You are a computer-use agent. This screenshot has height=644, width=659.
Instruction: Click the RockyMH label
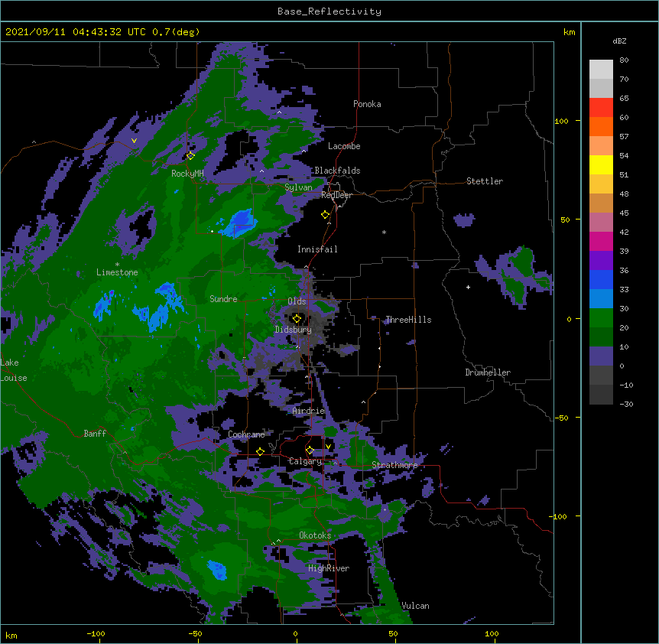[x=187, y=173]
